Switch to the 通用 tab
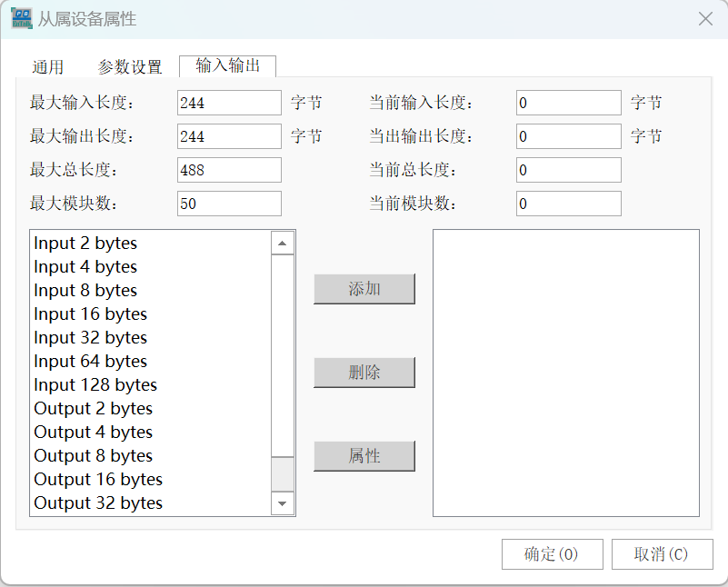The image size is (728, 587). coord(48,66)
